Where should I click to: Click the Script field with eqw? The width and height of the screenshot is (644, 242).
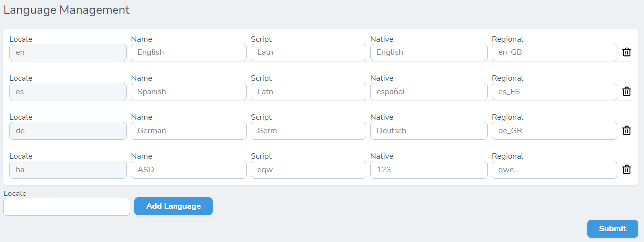tap(308, 170)
